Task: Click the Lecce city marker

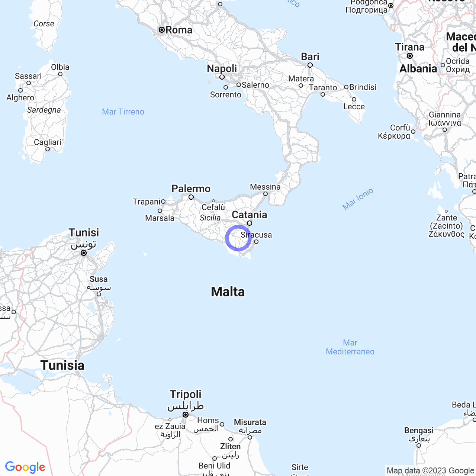Action: [x=354, y=99]
